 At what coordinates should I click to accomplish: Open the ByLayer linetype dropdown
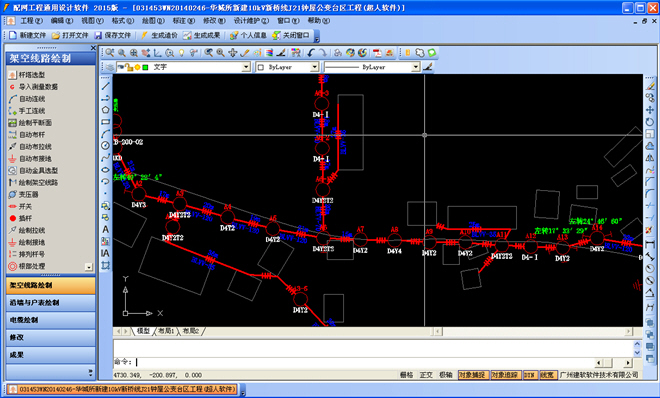415,67
